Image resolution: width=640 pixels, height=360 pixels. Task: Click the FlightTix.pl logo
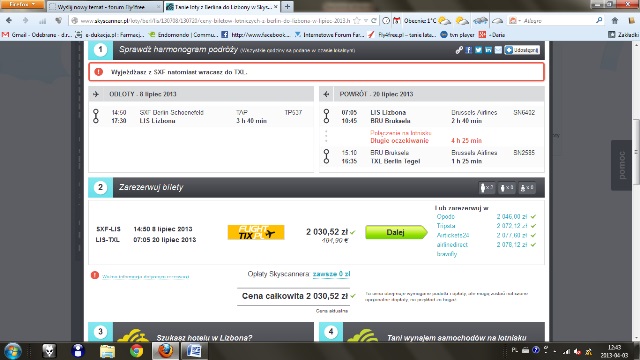256,232
